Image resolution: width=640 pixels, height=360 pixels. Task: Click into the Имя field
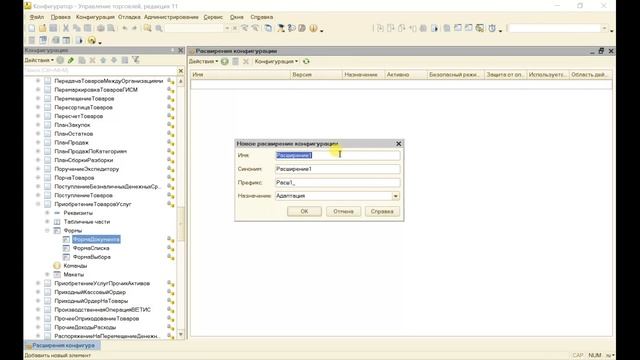[338, 155]
